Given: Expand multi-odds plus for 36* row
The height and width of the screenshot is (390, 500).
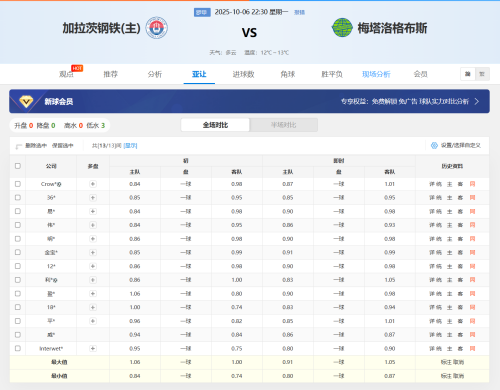Looking at the screenshot, I should pyautogui.click(x=93, y=198).
